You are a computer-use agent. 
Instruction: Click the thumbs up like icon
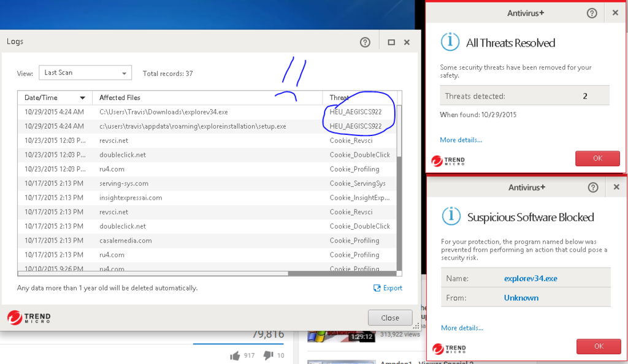[235, 355]
